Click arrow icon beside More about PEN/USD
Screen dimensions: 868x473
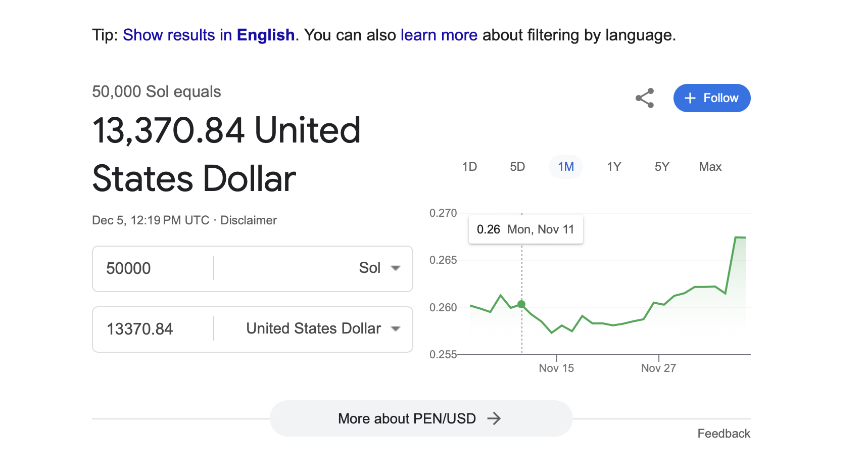(494, 418)
